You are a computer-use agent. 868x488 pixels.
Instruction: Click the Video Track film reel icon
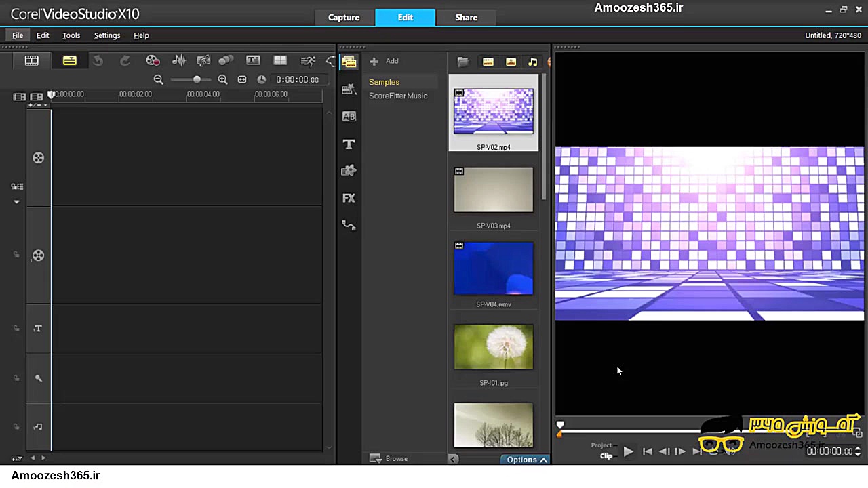coord(38,157)
